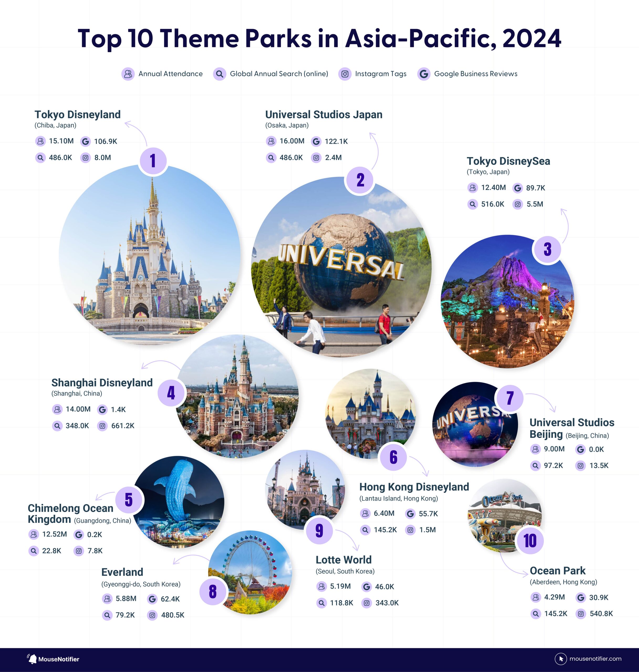
Task: Click attendance icon beside 6.40M for Hong Kong Disneyland
Action: click(365, 513)
